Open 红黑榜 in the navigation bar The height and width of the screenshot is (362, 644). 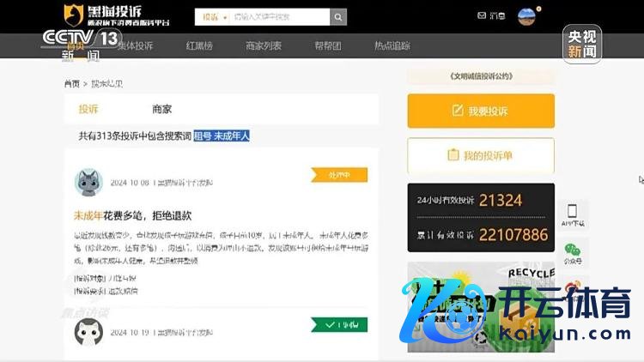point(199,45)
